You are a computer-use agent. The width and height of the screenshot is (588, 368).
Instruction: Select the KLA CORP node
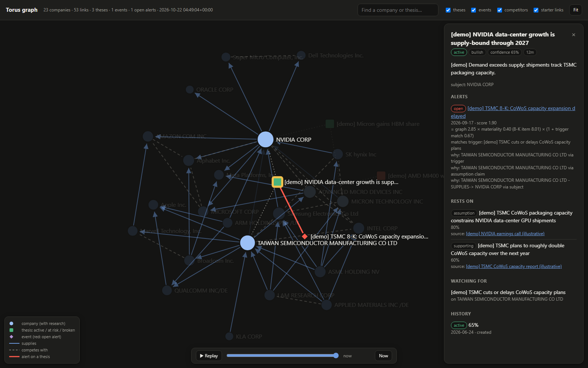[x=229, y=336]
